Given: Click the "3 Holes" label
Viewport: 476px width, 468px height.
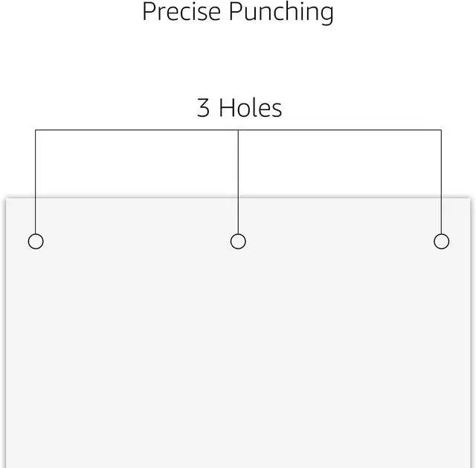Looking at the screenshot, I should point(239,109).
